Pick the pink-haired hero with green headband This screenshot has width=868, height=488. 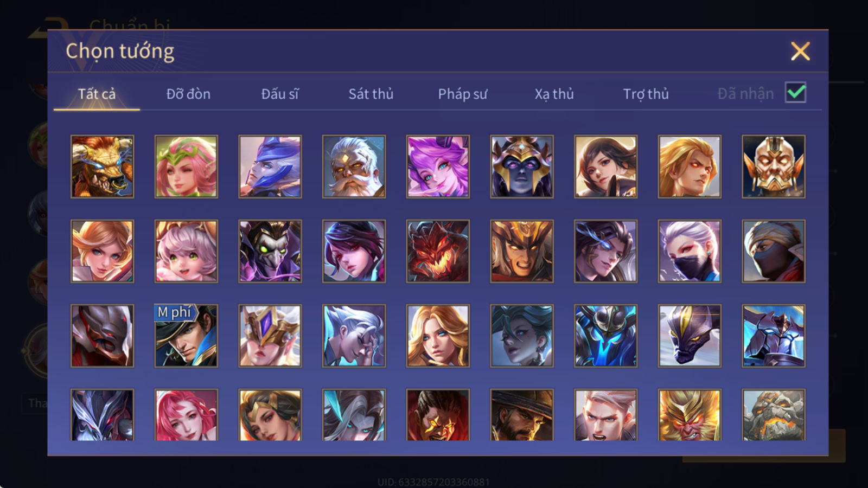(x=186, y=166)
